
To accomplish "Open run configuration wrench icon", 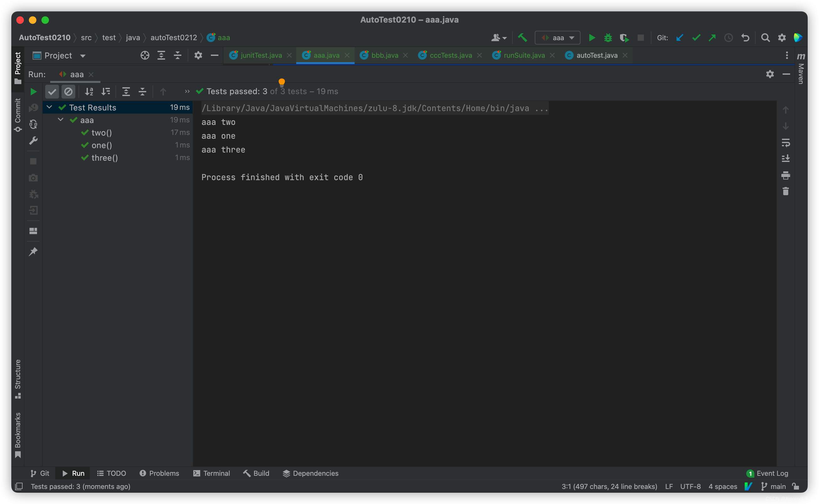I will pos(33,141).
